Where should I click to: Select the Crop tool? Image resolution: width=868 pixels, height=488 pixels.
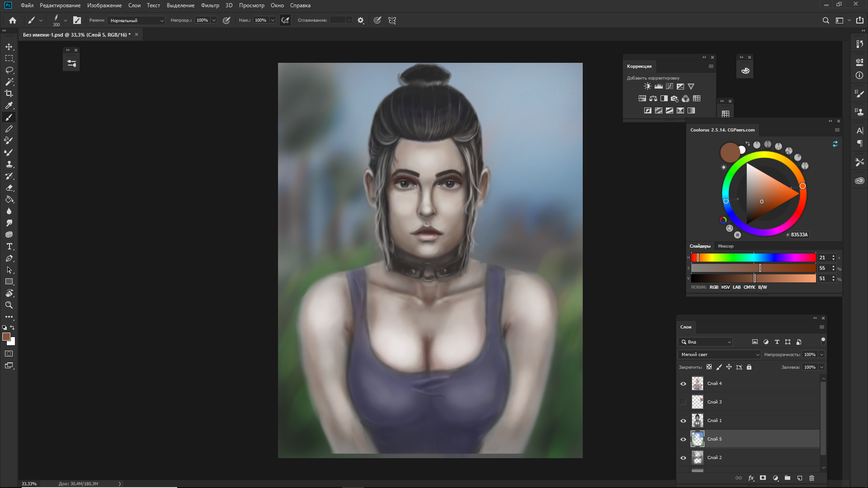[9, 94]
